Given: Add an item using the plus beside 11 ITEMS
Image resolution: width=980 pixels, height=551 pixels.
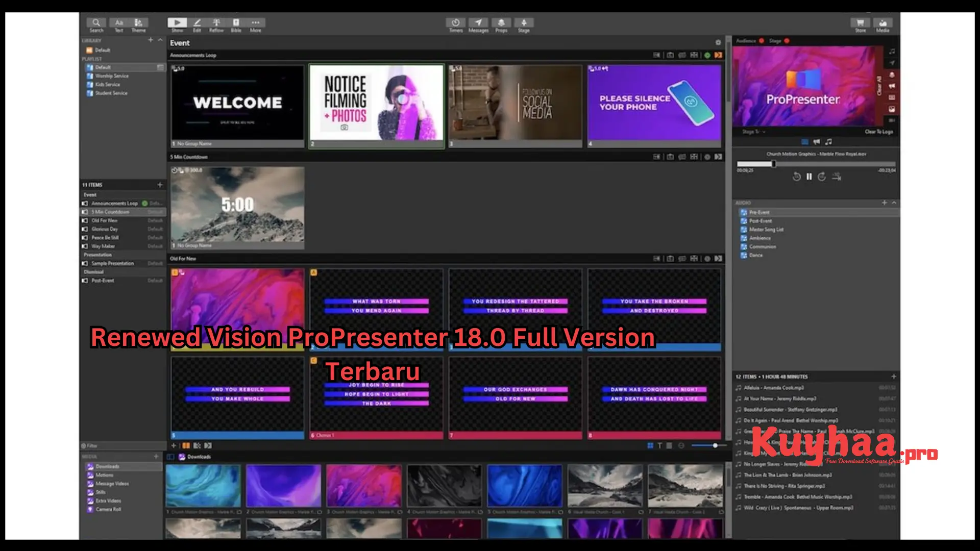Looking at the screenshot, I should (160, 185).
